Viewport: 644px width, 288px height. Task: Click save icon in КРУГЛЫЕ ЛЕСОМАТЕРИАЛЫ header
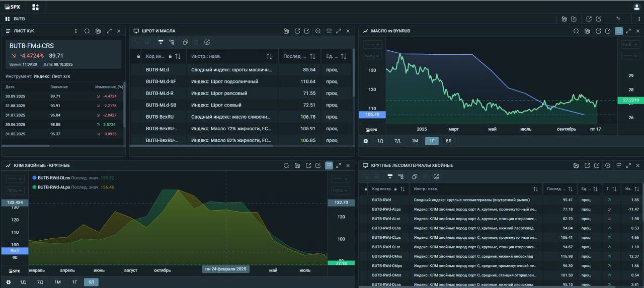(576, 165)
